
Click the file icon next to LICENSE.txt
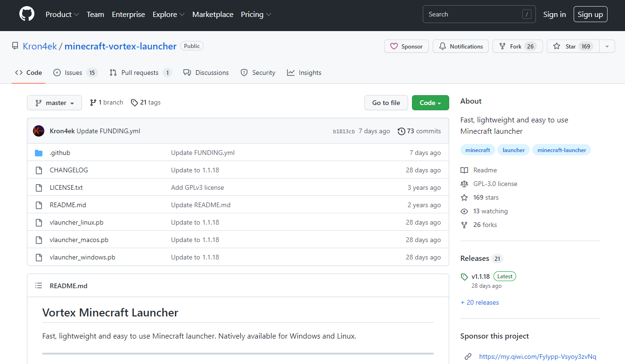(39, 187)
